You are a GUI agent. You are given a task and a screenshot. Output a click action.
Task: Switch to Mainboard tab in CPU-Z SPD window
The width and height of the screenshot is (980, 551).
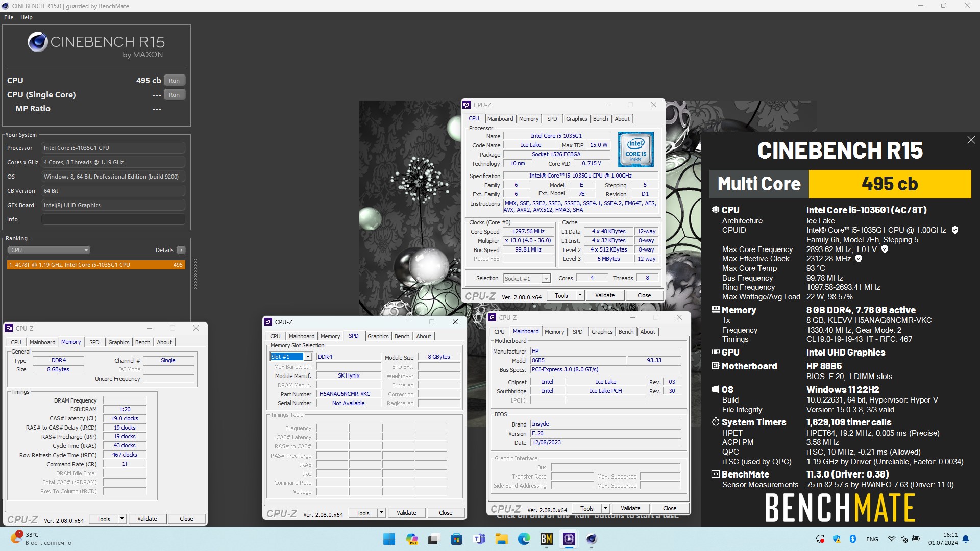tap(302, 336)
